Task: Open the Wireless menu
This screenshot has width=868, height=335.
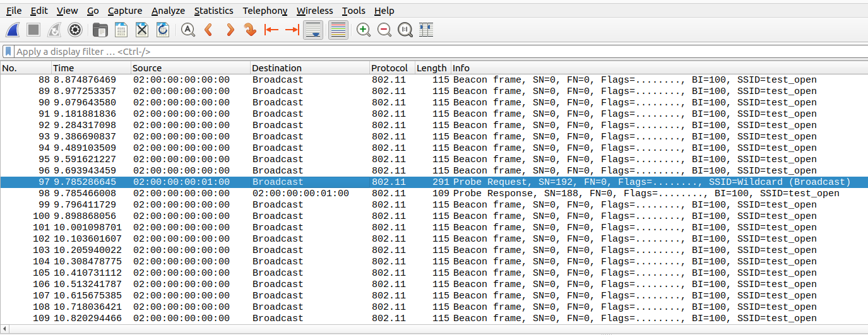Action: (x=314, y=11)
